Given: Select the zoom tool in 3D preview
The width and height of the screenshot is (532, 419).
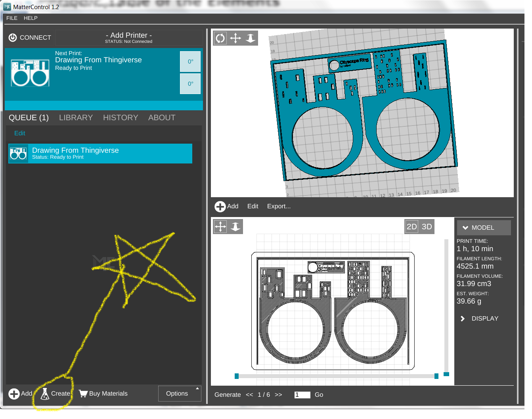Looking at the screenshot, I should 251,38.
